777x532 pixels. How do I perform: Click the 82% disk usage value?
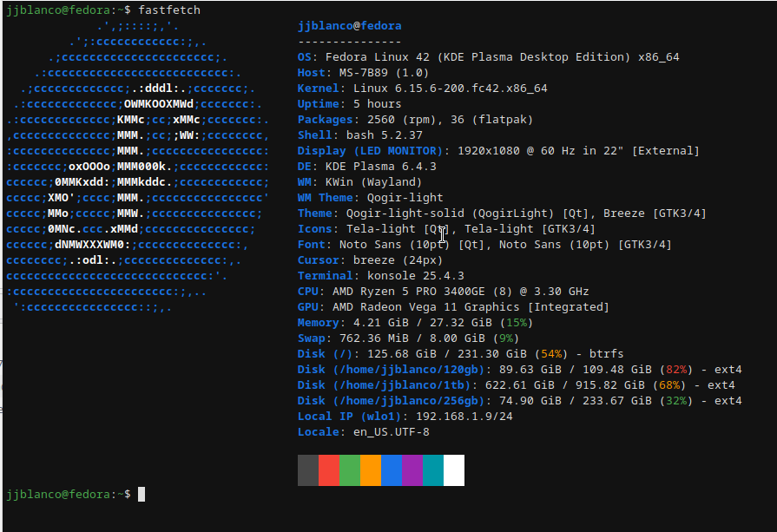pyautogui.click(x=676, y=370)
